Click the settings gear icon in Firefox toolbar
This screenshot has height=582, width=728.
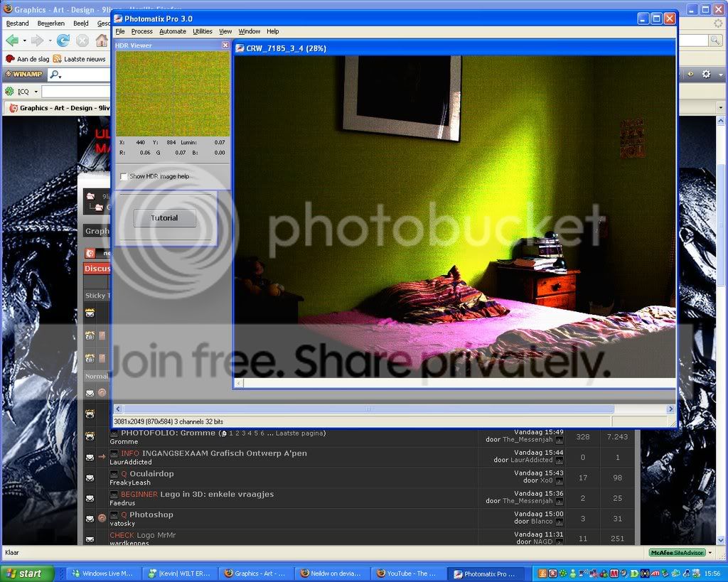tap(706, 74)
